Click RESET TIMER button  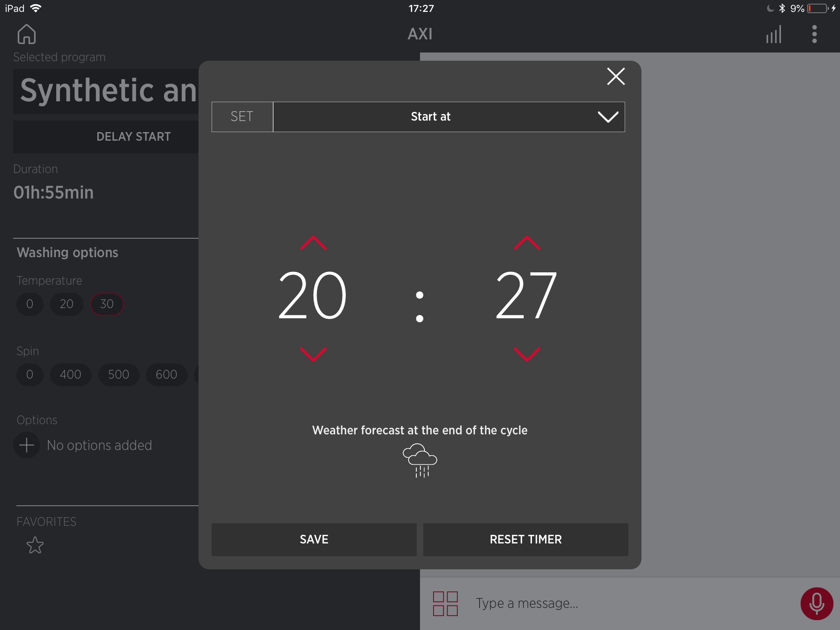point(525,539)
